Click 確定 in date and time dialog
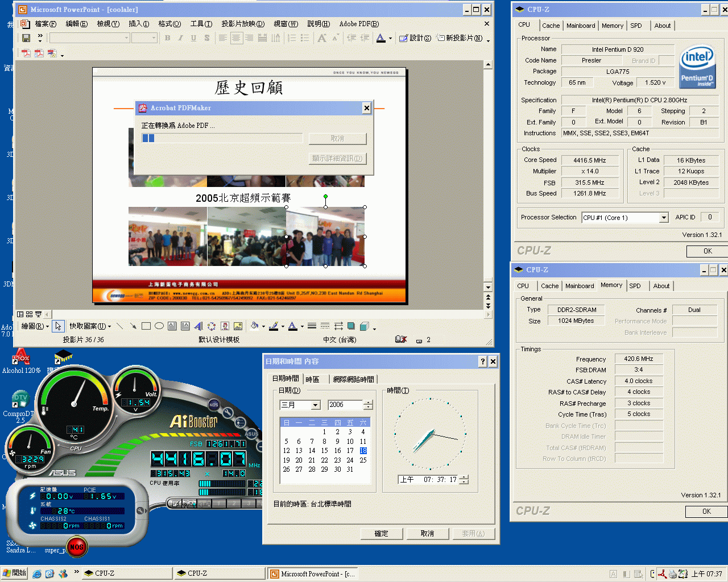Image resolution: width=728 pixels, height=582 pixels. click(x=382, y=534)
